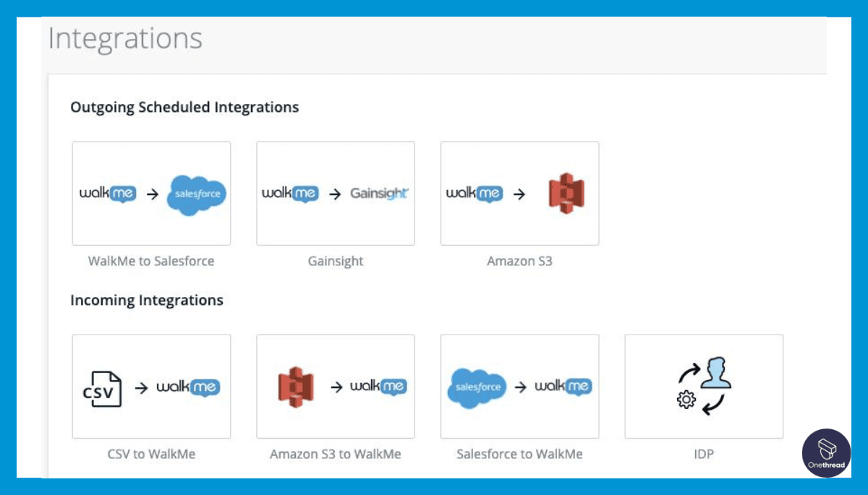Click the arrow between WalkMe and Gainsight
The width and height of the screenshot is (868, 495).
pyautogui.click(x=333, y=193)
